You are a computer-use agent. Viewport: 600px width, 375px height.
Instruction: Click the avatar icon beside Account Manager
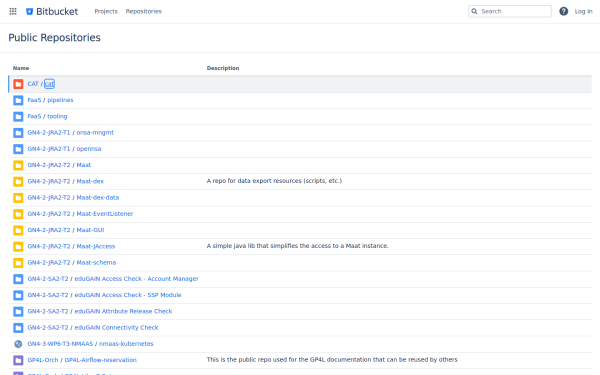tap(18, 279)
